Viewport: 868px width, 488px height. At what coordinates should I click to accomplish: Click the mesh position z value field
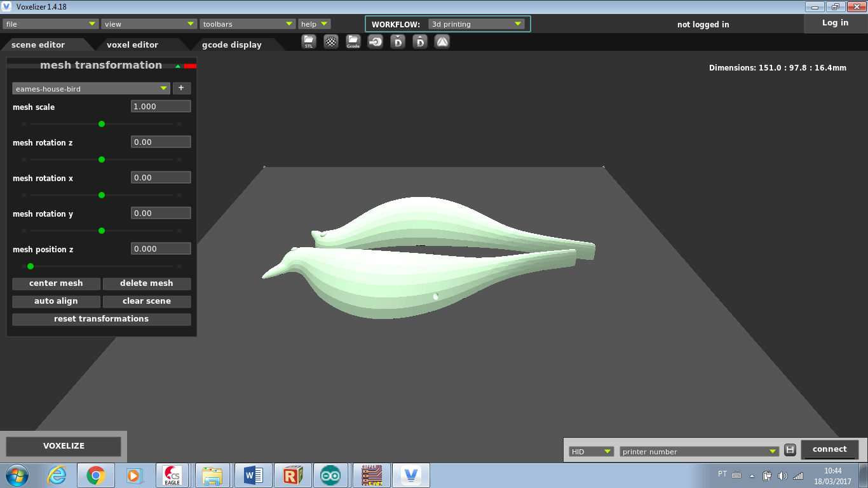161,249
